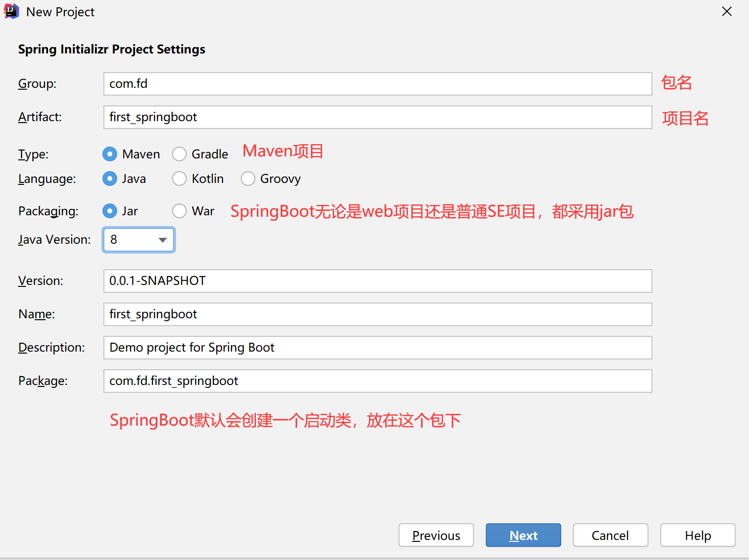Click the Package input field
Image resolution: width=749 pixels, height=560 pixels.
coord(377,381)
